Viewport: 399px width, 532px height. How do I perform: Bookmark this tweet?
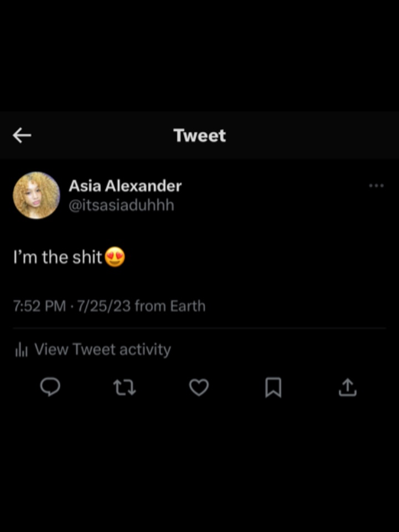pyautogui.click(x=273, y=387)
